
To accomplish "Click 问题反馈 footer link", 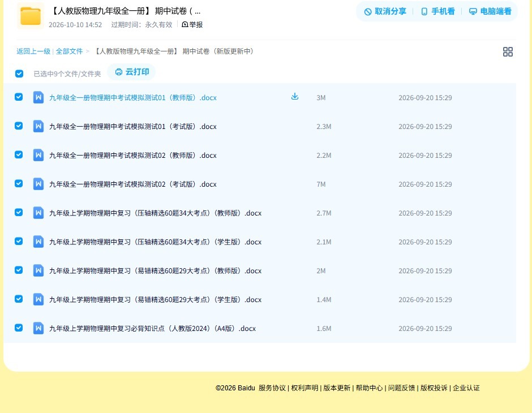I will tap(401, 388).
